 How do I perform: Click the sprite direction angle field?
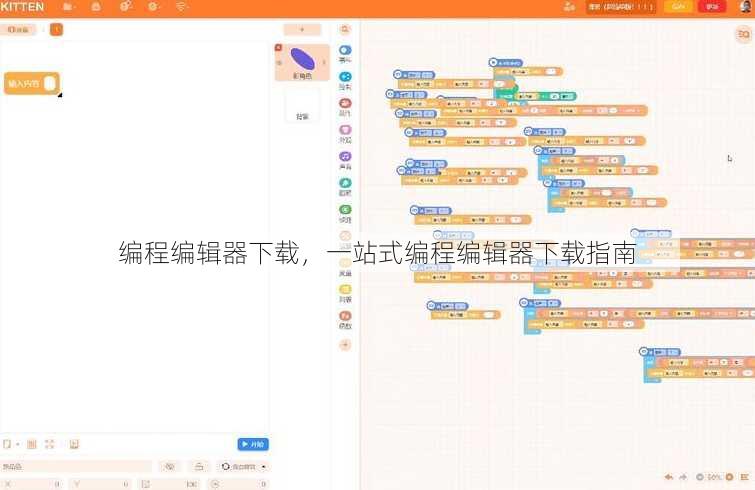coord(238,484)
